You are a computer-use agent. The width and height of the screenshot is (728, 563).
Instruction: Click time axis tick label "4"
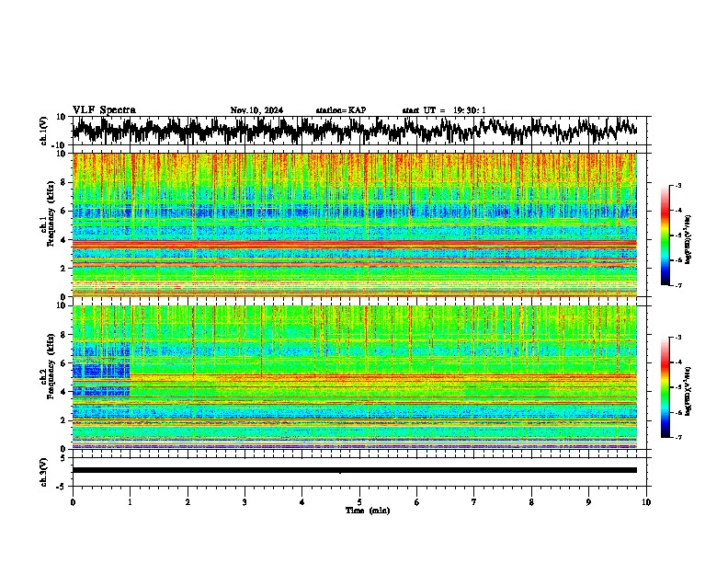(302, 502)
